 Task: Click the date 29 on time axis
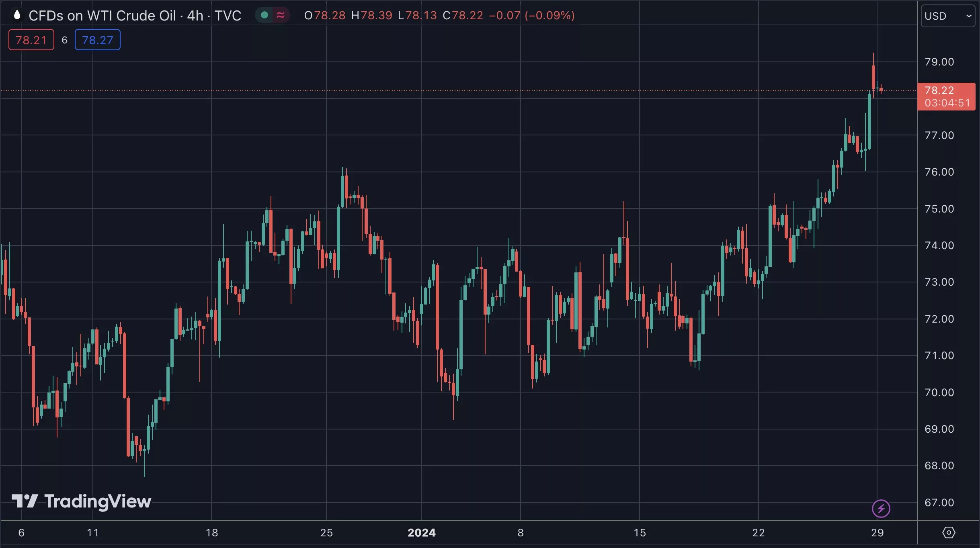(877, 533)
